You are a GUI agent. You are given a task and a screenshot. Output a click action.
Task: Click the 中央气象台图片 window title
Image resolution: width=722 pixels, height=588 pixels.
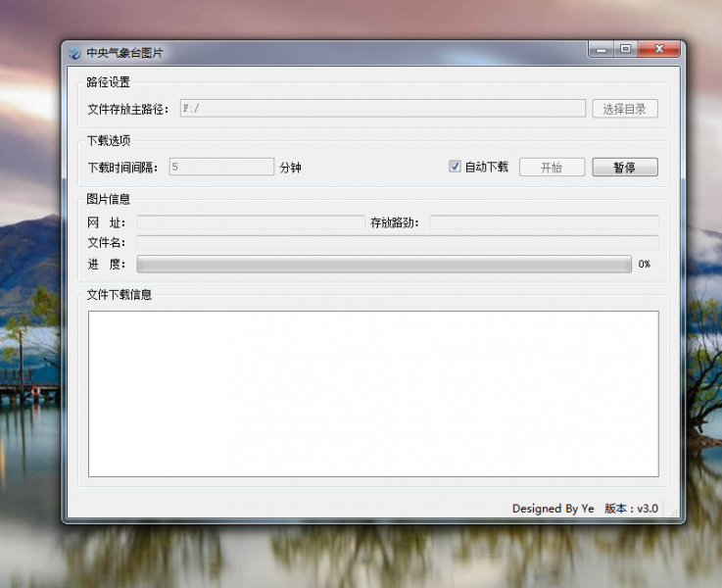tap(124, 53)
